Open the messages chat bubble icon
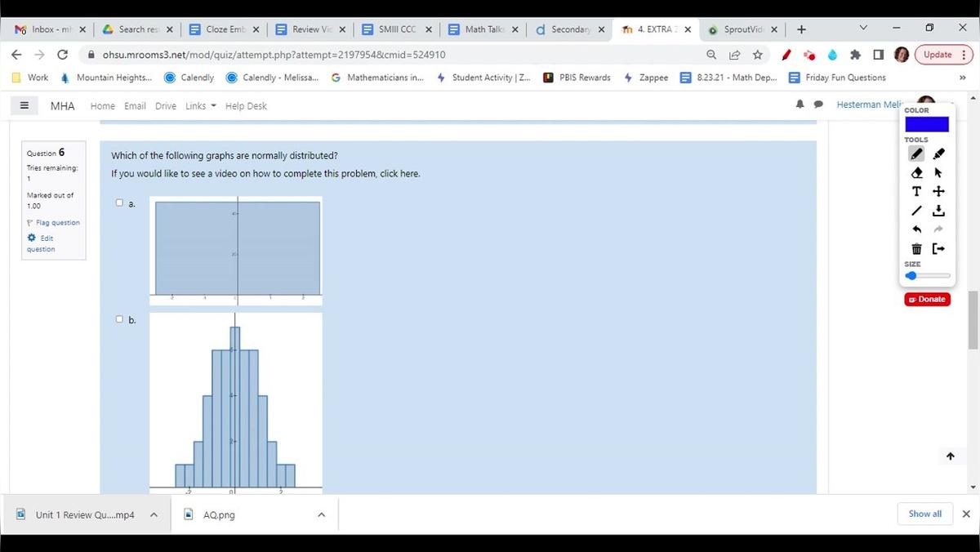The height and width of the screenshot is (552, 980). pos(817,105)
